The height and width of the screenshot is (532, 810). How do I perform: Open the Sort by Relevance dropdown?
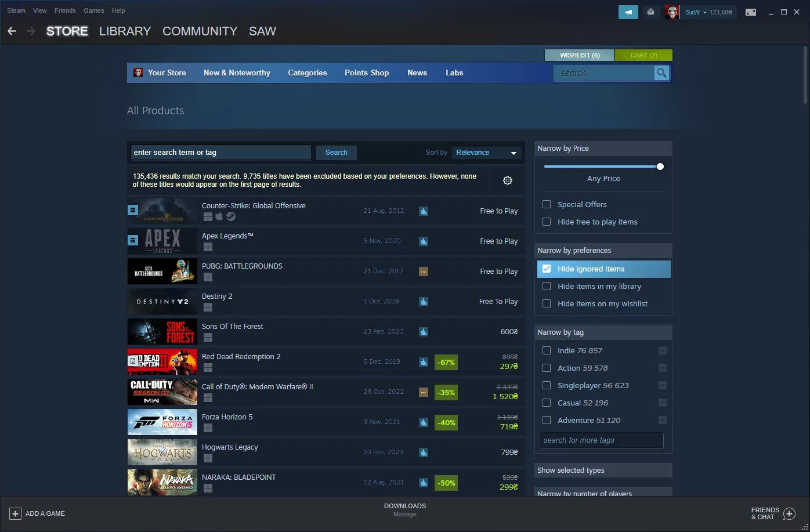click(x=486, y=153)
